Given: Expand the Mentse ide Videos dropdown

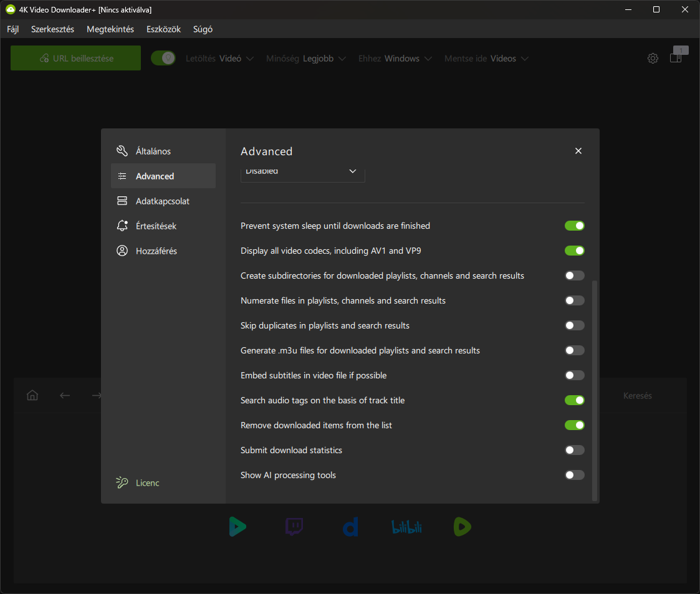Looking at the screenshot, I should (x=487, y=59).
